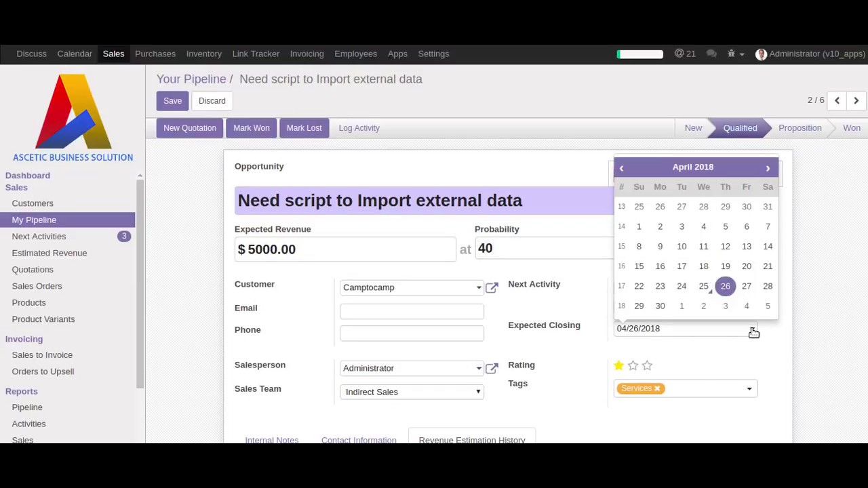Set stage to Proposition
868x488 pixels.
pyautogui.click(x=800, y=128)
